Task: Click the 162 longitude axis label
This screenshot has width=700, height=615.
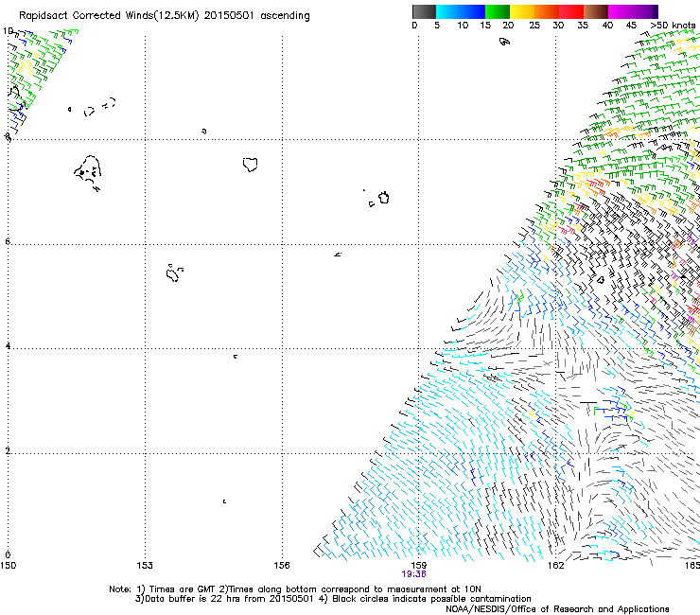Action: (x=555, y=566)
